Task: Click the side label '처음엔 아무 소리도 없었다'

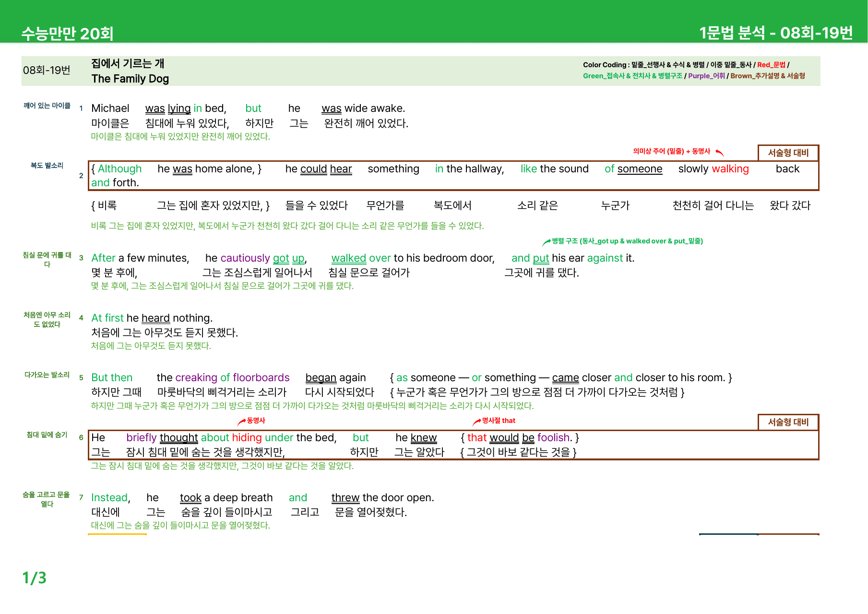Action: pos(47,320)
